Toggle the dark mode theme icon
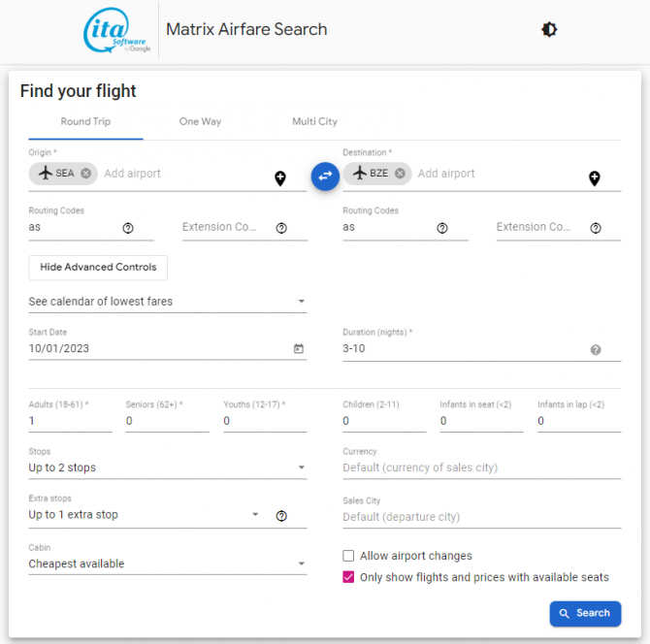Screen dimensions: 650x644 point(549,30)
